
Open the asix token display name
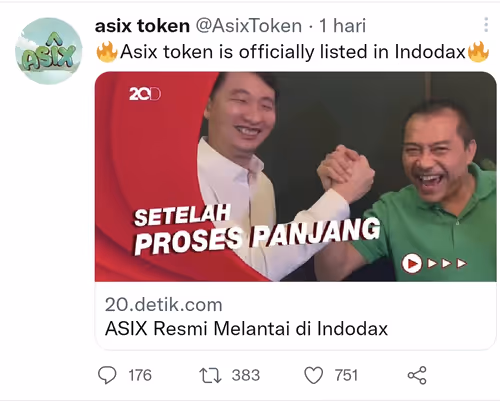click(142, 26)
